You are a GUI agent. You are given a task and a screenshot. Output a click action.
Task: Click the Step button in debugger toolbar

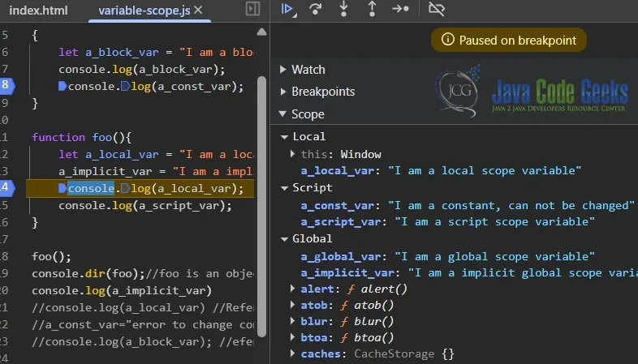pyautogui.click(x=400, y=9)
